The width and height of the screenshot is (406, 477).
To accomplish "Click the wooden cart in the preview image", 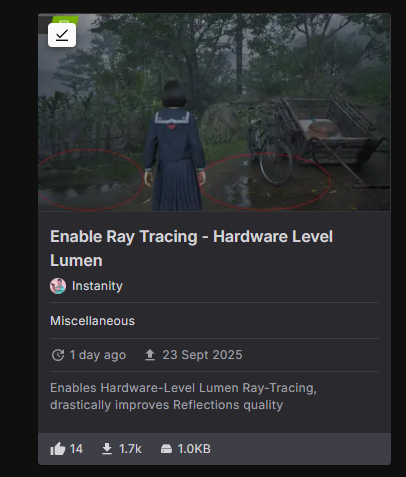I will point(333,133).
